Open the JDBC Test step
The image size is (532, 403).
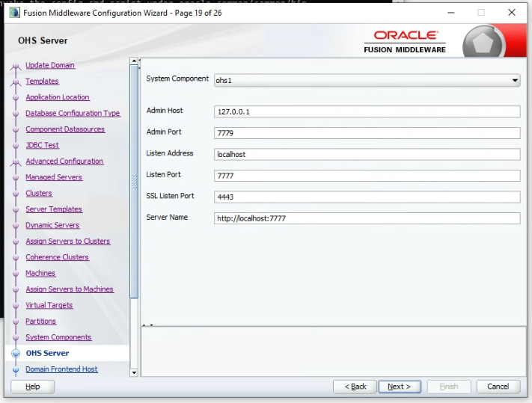tap(43, 145)
